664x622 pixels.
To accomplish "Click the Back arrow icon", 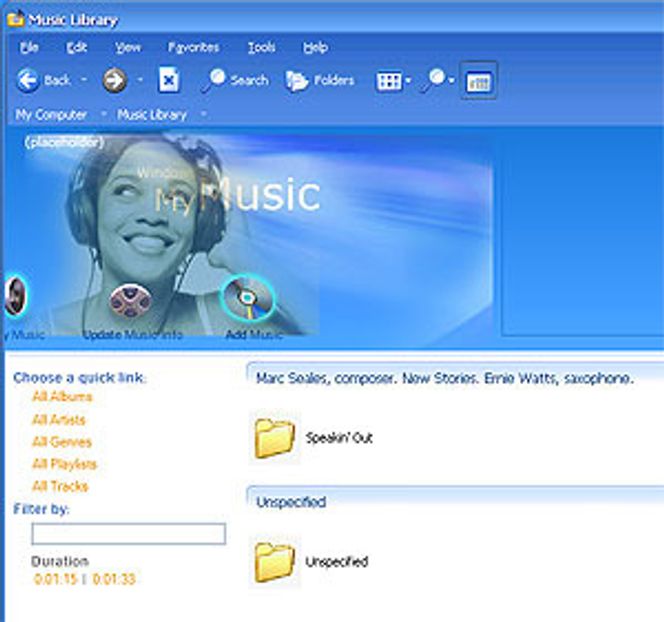I will [28, 80].
